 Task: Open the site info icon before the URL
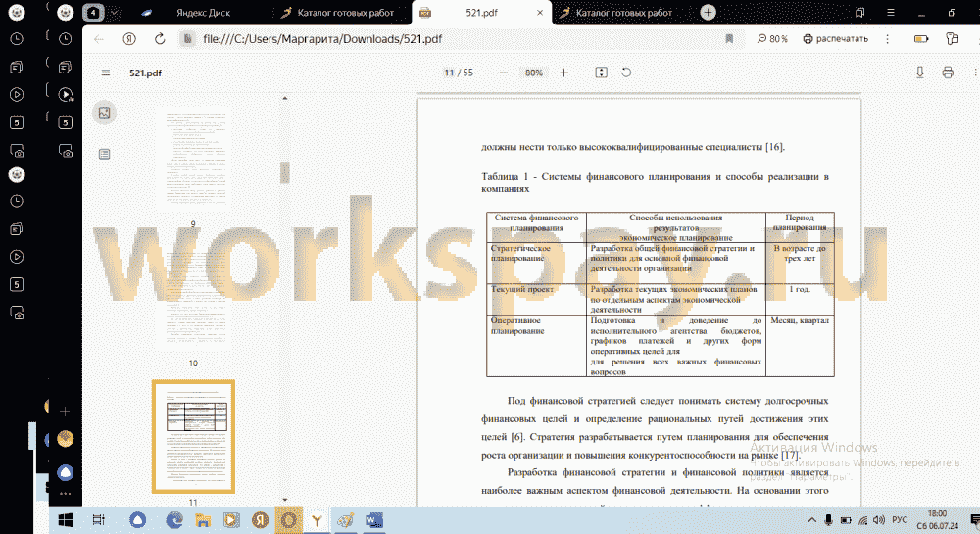coord(187,39)
